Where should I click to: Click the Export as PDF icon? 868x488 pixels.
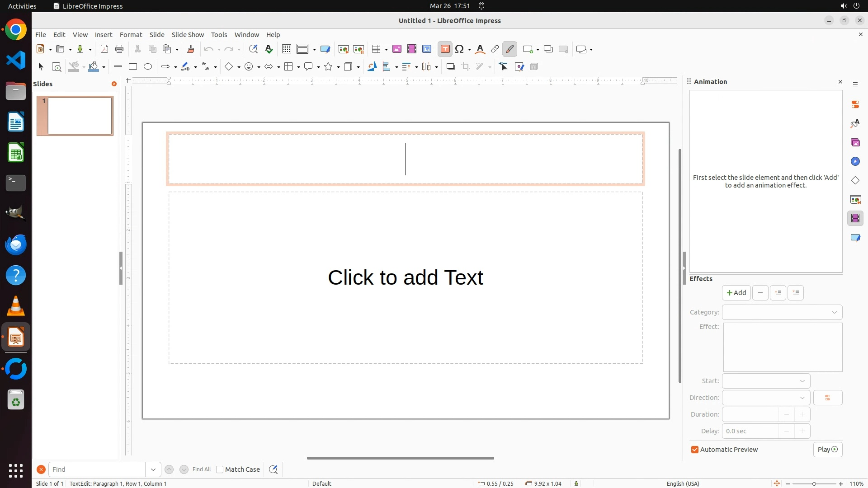point(104,49)
